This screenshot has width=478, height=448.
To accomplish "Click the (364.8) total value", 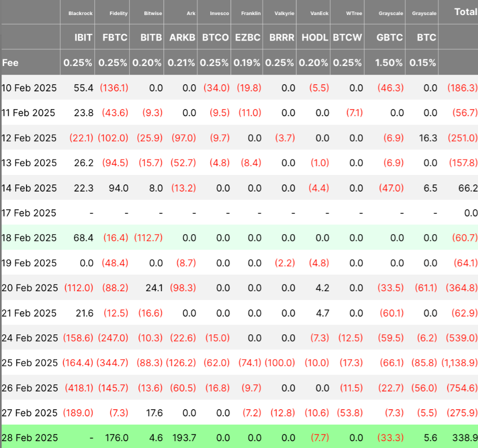I will pos(461,288).
